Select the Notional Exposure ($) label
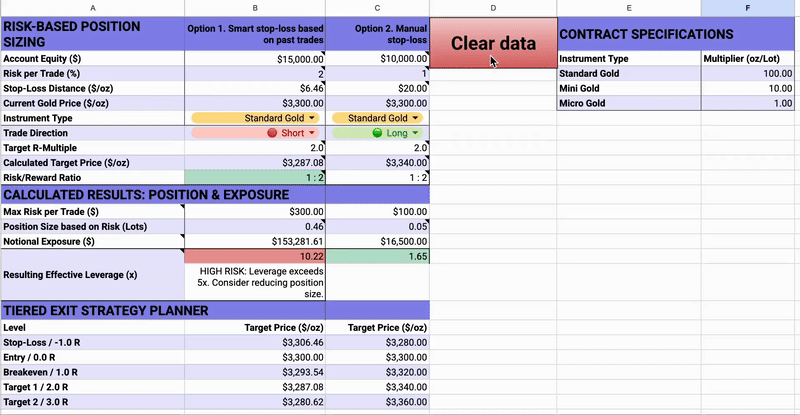Image resolution: width=800 pixels, height=415 pixels. tap(92, 241)
